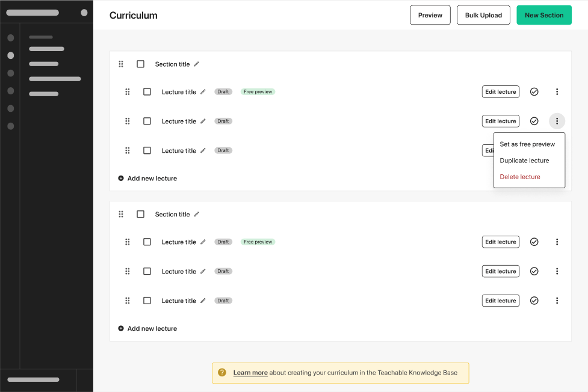Click drag handle of the first section
Screen dimensions: 588x392
coord(121,64)
